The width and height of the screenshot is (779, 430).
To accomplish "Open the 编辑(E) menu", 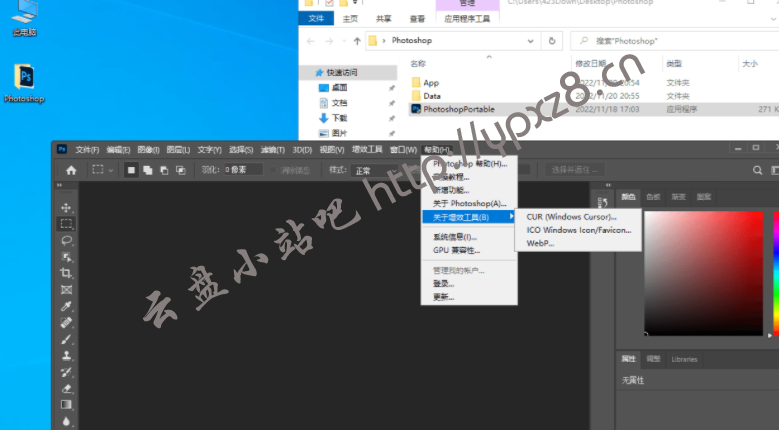I will [x=118, y=149].
